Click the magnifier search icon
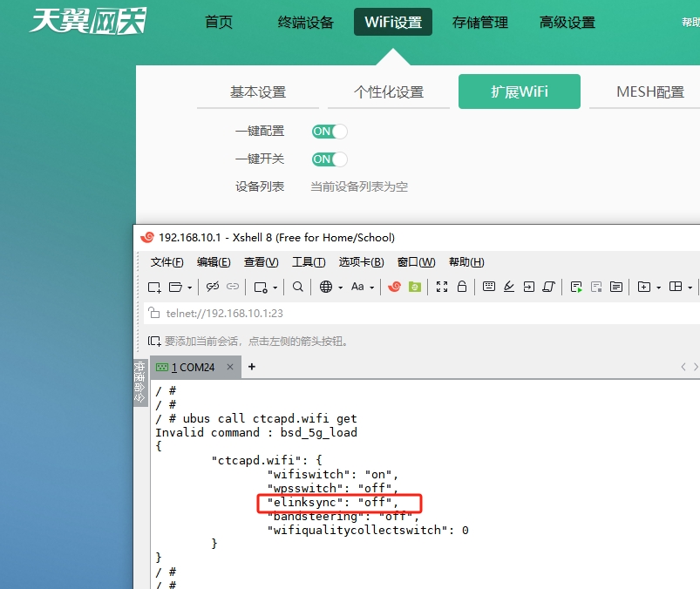This screenshot has width=700, height=589. coord(298,287)
